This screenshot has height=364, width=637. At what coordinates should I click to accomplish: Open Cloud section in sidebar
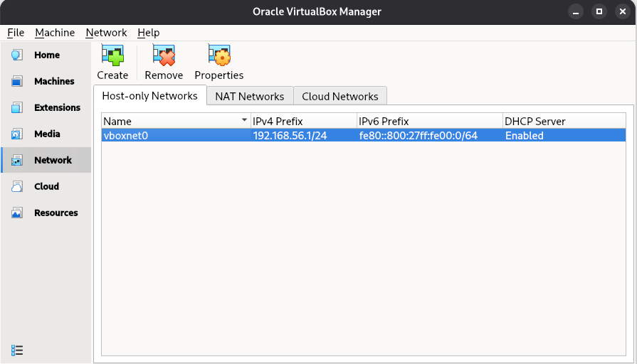pyautogui.click(x=46, y=186)
